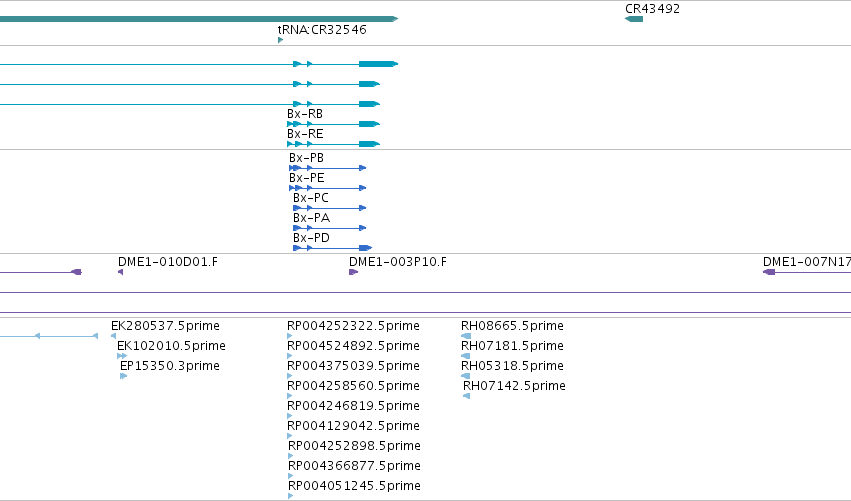
Task: Click the EP15350.3prime label
Action: click(x=169, y=366)
